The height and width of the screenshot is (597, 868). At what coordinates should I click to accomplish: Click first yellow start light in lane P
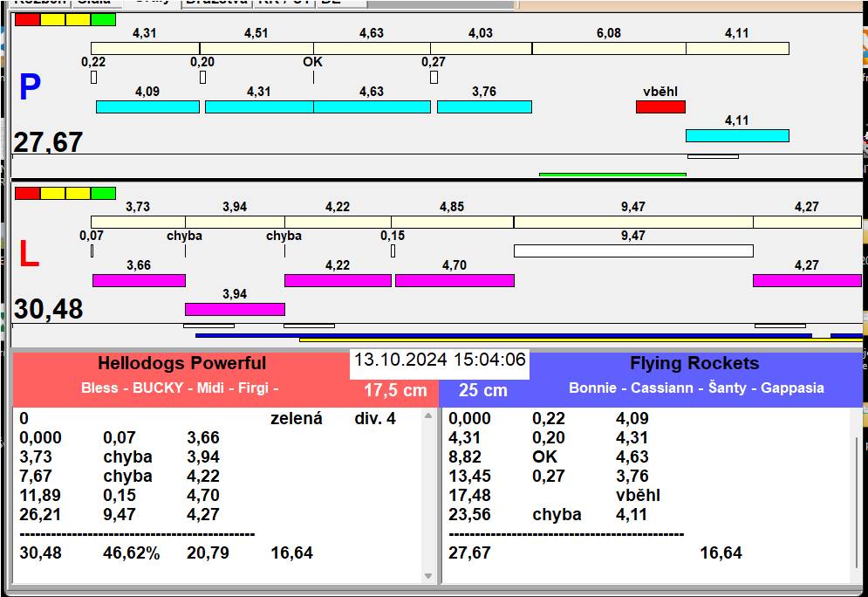coord(52,20)
